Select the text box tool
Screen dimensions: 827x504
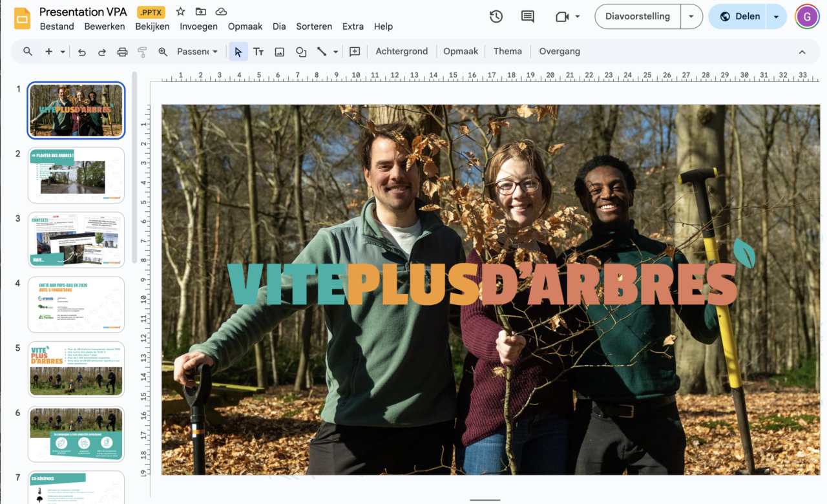[258, 52]
